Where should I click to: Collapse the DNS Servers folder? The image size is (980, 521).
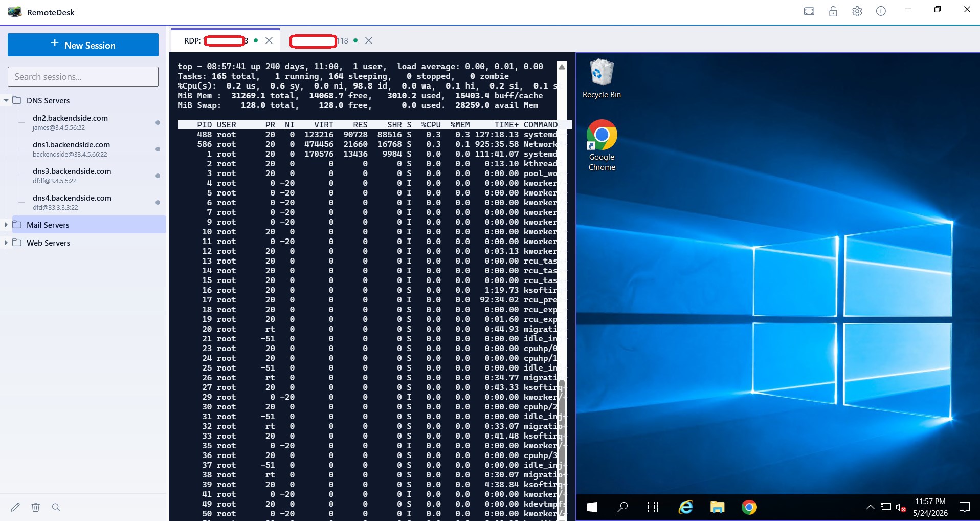pos(6,100)
